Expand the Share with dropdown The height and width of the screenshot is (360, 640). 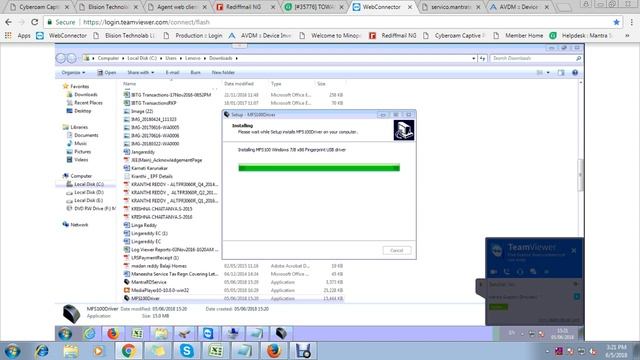(x=140, y=73)
